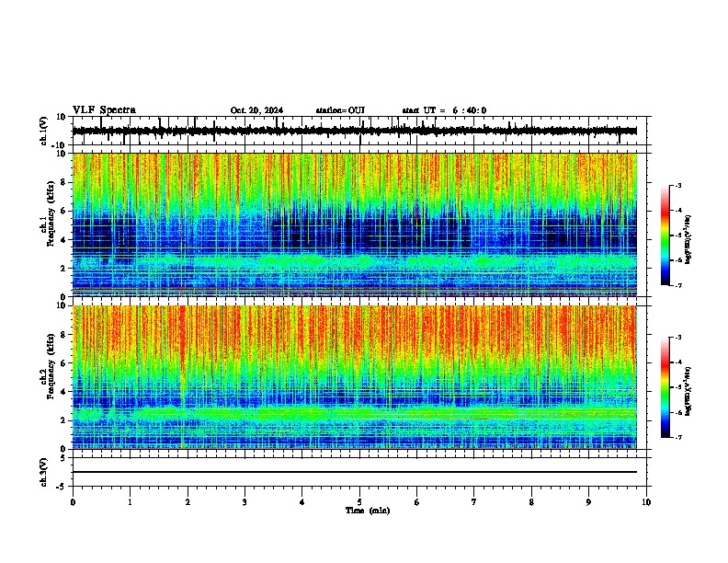Click the ch.2 color bar log(PSD) label
Viewport: 728px width, 563px height.
point(688,391)
